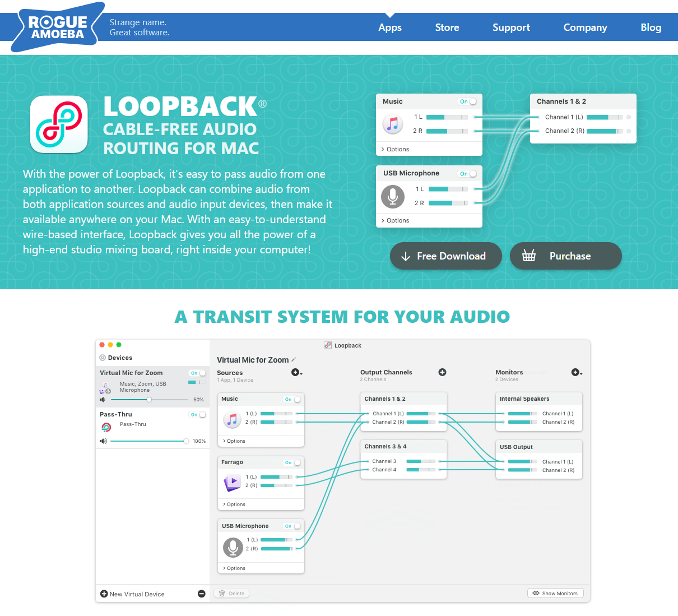Viewport: 678px width, 616px height.
Task: Click the Purchase button
Action: tap(565, 256)
